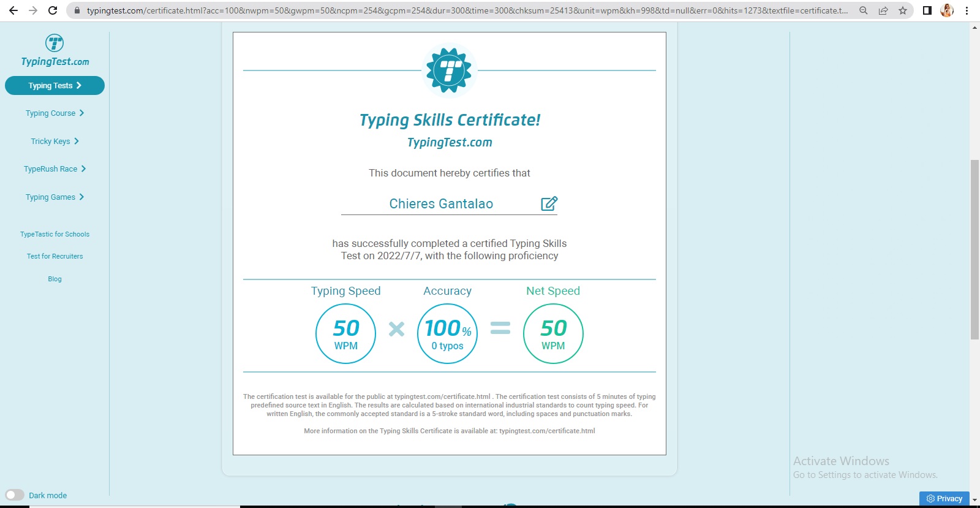Image resolution: width=980 pixels, height=508 pixels.
Task: Open the Typing Games menu item
Action: (x=55, y=197)
